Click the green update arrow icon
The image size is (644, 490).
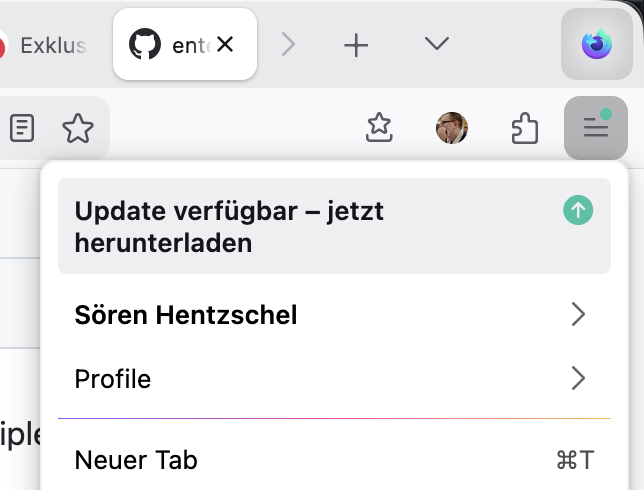point(579,210)
